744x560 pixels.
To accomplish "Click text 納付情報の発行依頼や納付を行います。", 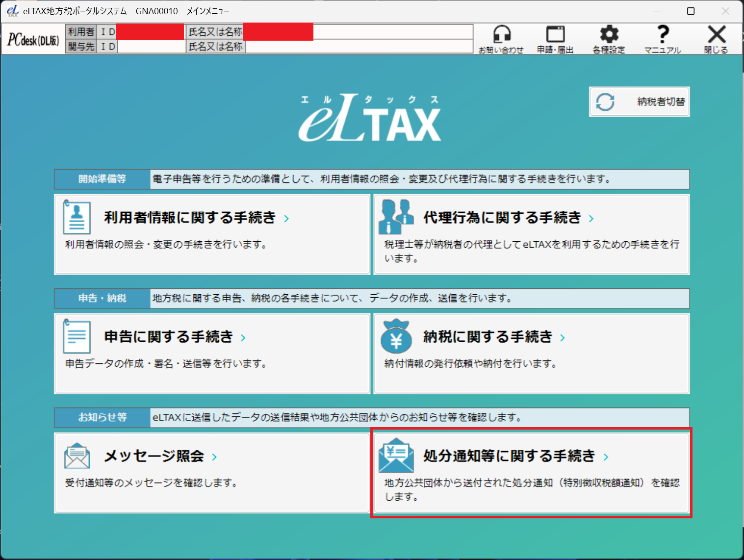I will pyautogui.click(x=471, y=363).
